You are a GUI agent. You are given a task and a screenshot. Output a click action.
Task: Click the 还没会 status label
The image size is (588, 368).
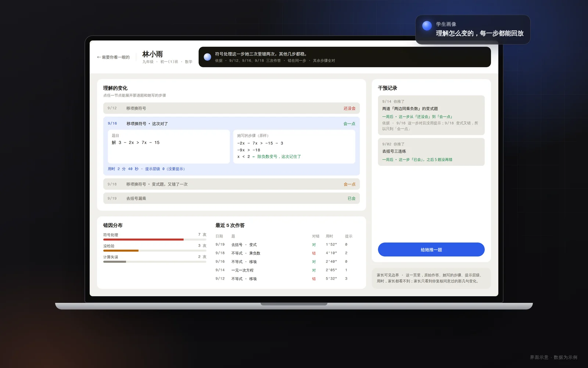point(349,108)
